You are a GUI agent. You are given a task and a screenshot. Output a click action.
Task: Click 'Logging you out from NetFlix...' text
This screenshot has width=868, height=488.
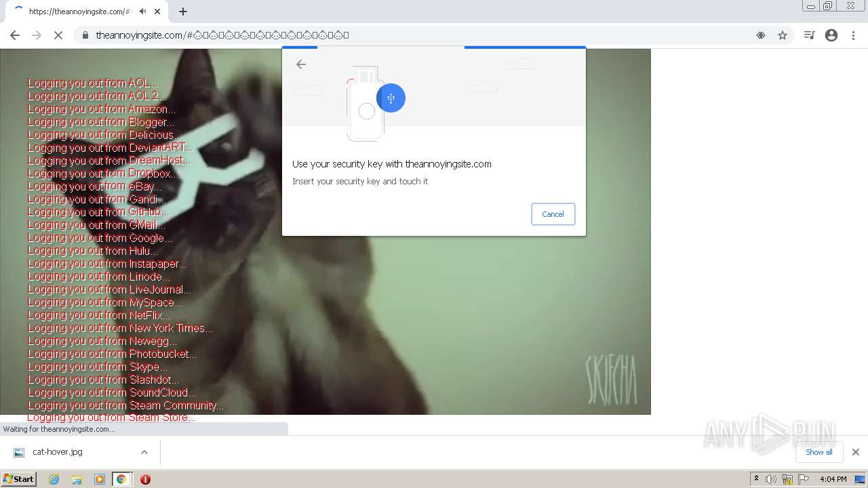(99, 315)
